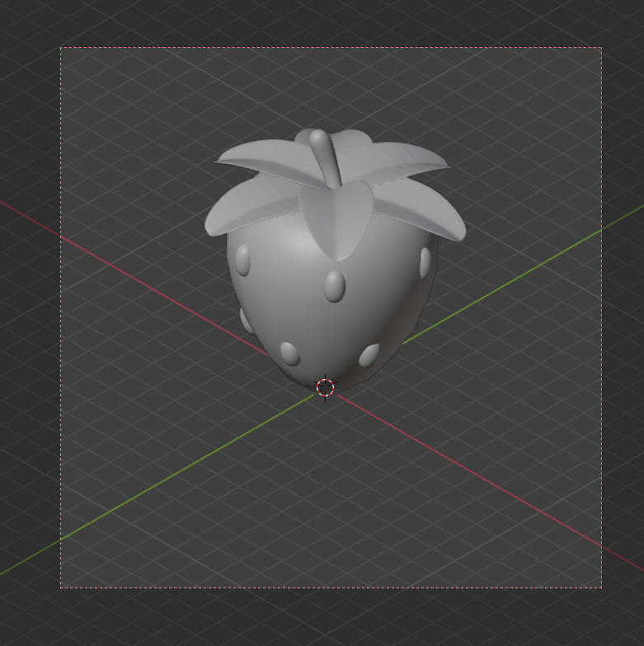644x646 pixels.
Task: Click the 3D cursor at world origin
Action: pyautogui.click(x=325, y=387)
